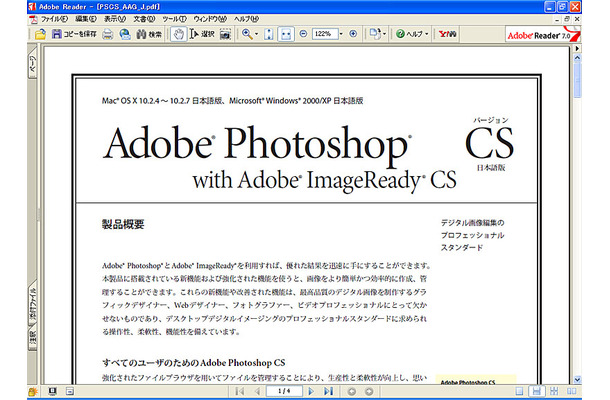
Task: Click the ヘルプ help toolbar button
Action: [x=409, y=34]
